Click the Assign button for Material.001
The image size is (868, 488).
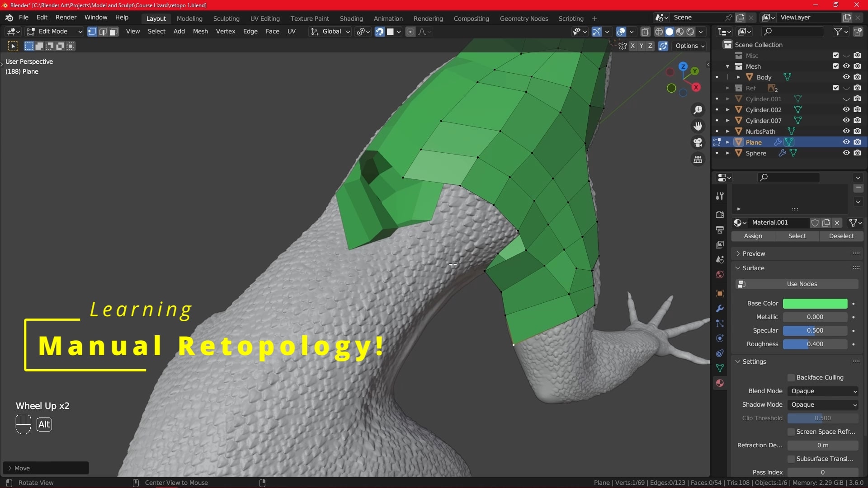tap(753, 236)
